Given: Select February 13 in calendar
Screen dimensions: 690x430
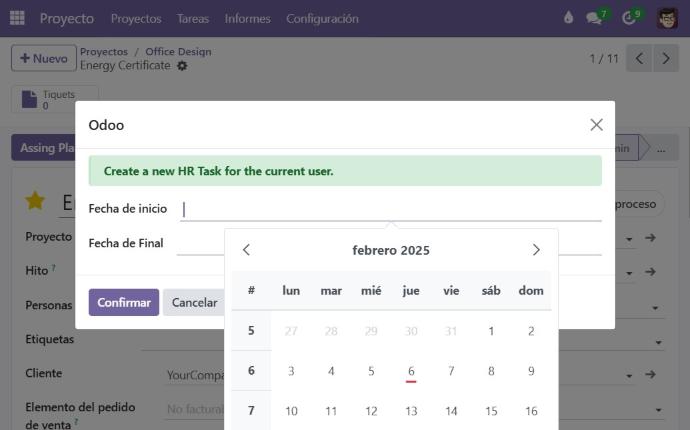Looking at the screenshot, I should click(x=411, y=411).
